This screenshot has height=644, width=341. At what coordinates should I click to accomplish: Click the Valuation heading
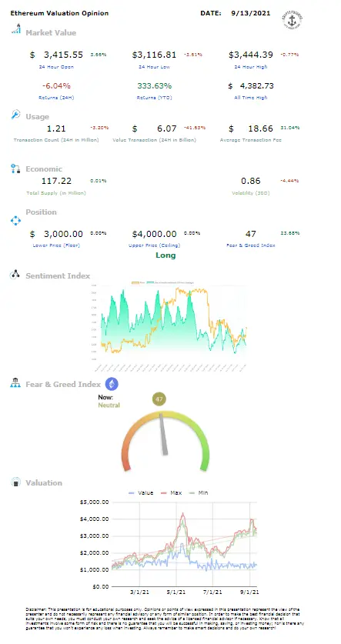(x=44, y=482)
